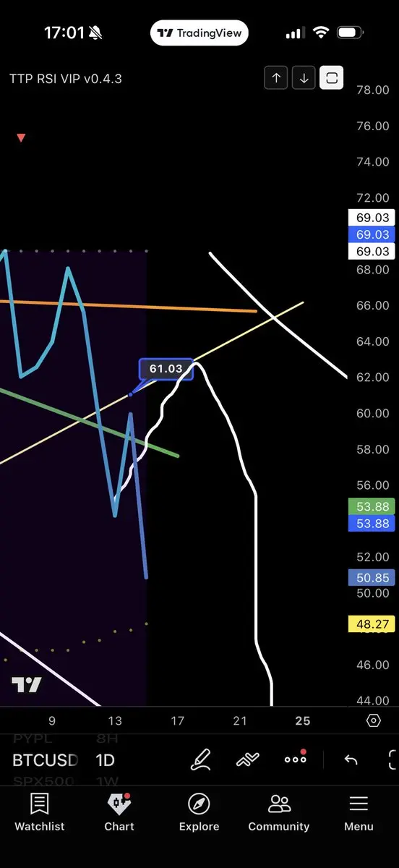This screenshot has width=399, height=868.
Task: Open indicators wave icon
Action: (248, 759)
